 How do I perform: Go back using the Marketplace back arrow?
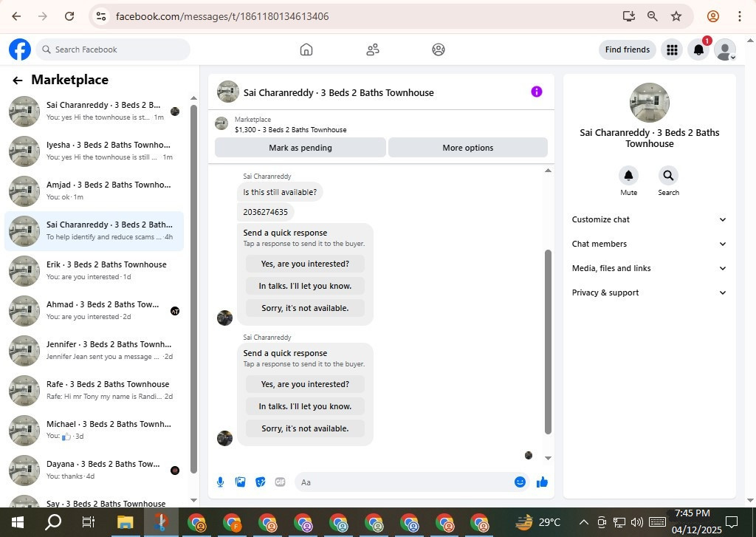pyautogui.click(x=18, y=81)
